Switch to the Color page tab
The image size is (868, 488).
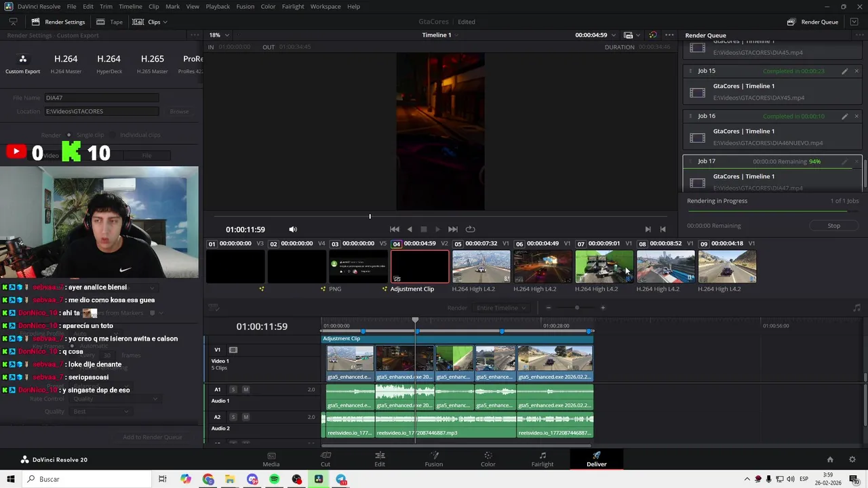488,459
